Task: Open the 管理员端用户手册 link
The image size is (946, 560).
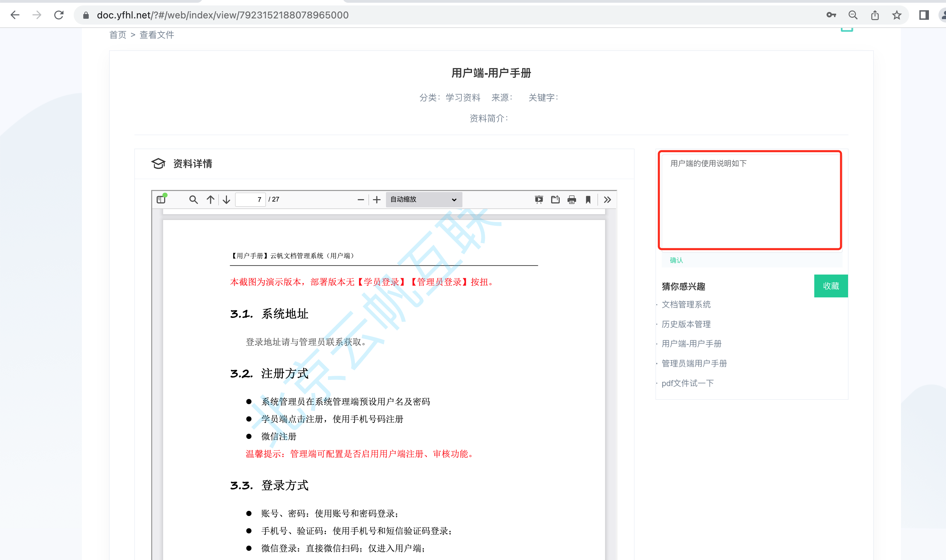Action: click(x=694, y=364)
